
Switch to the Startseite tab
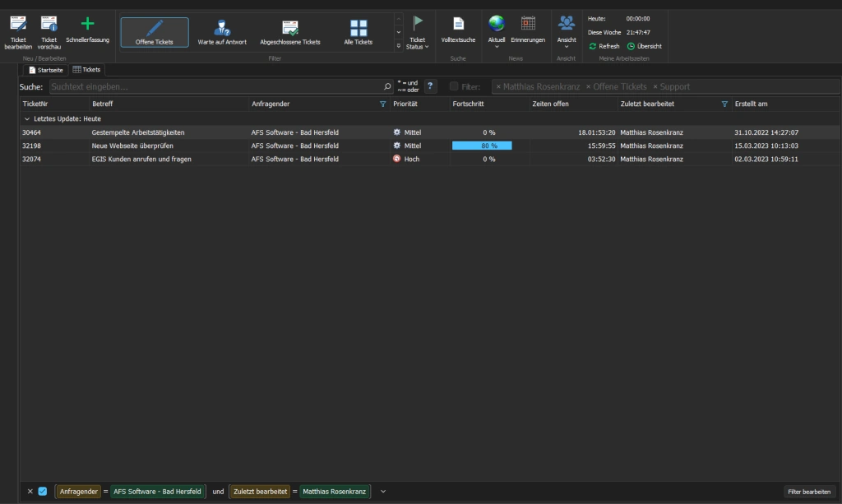click(x=46, y=70)
